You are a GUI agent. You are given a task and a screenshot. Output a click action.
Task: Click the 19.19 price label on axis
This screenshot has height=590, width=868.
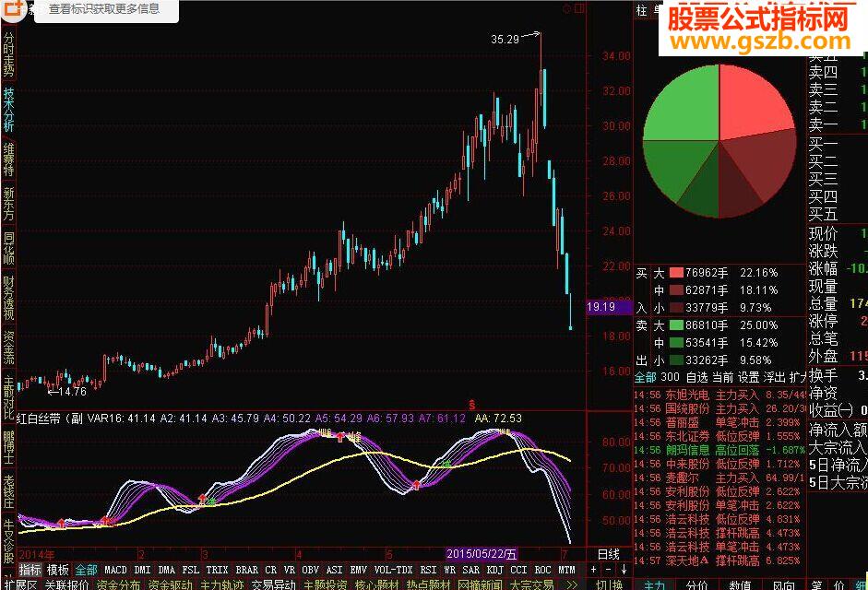point(609,307)
